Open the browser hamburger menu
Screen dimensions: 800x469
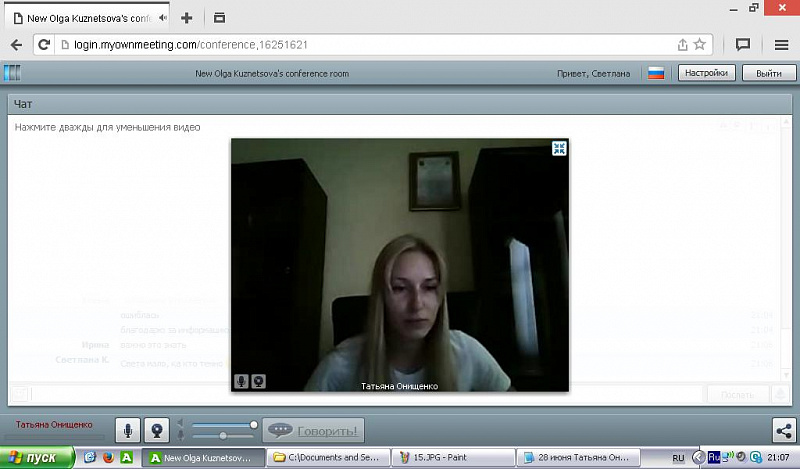pos(781,44)
